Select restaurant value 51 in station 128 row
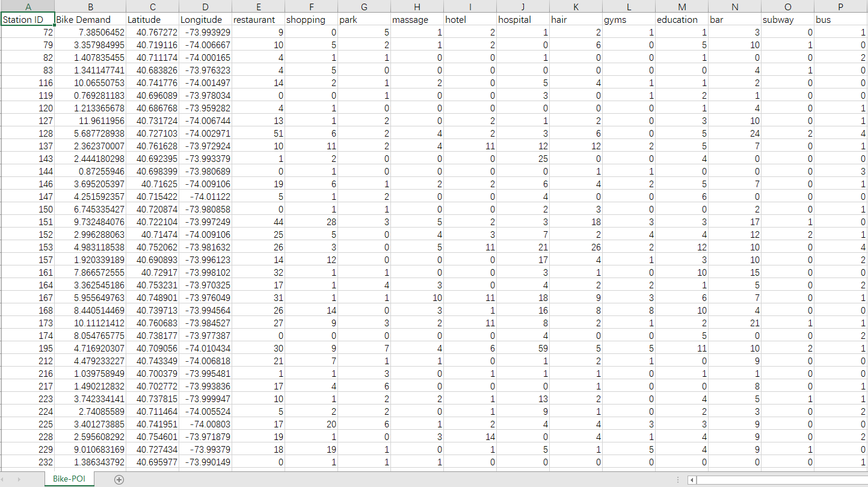 coord(258,133)
